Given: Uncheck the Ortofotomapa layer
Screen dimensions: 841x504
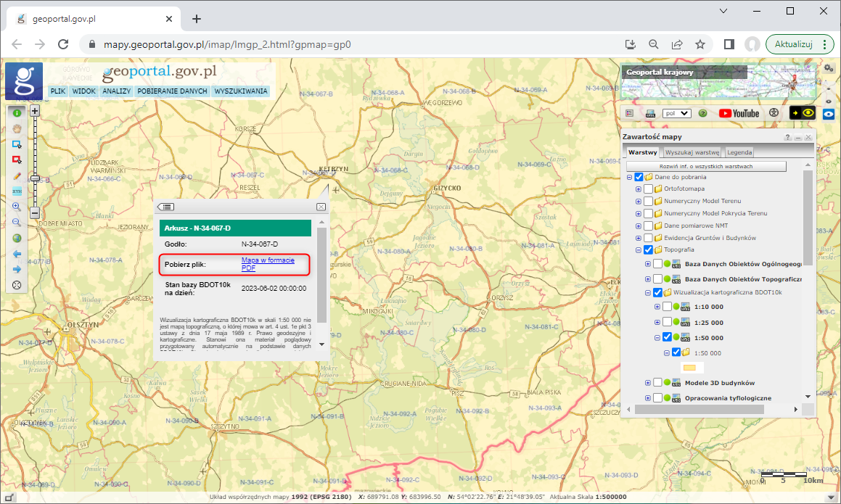Looking at the screenshot, I should tap(647, 189).
